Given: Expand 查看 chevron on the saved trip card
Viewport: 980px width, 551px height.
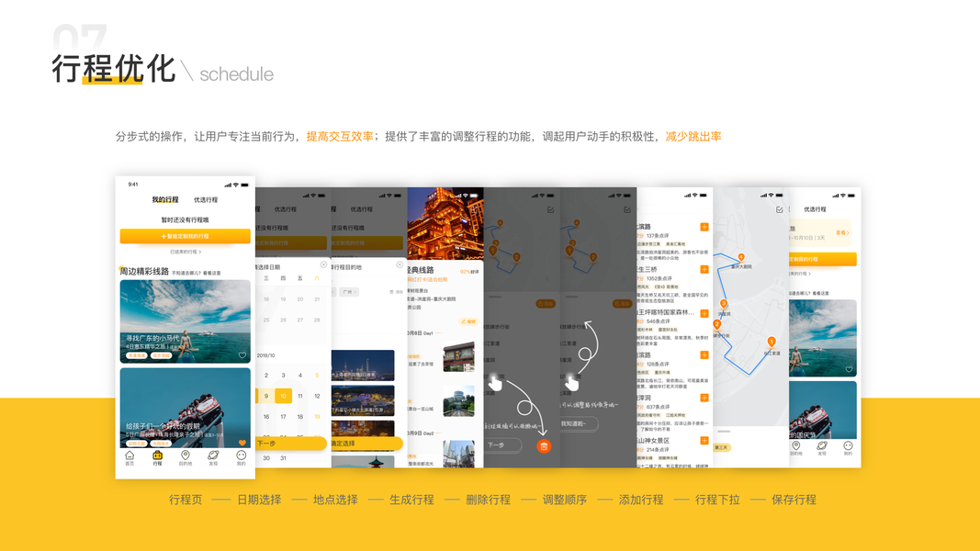Looking at the screenshot, I should (x=842, y=233).
